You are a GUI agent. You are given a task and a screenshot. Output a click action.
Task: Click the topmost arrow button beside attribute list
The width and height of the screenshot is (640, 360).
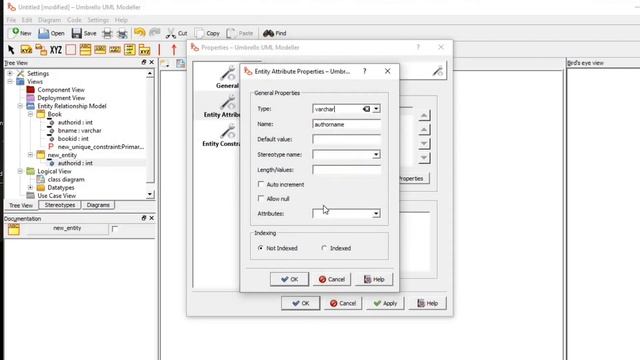[424, 116]
